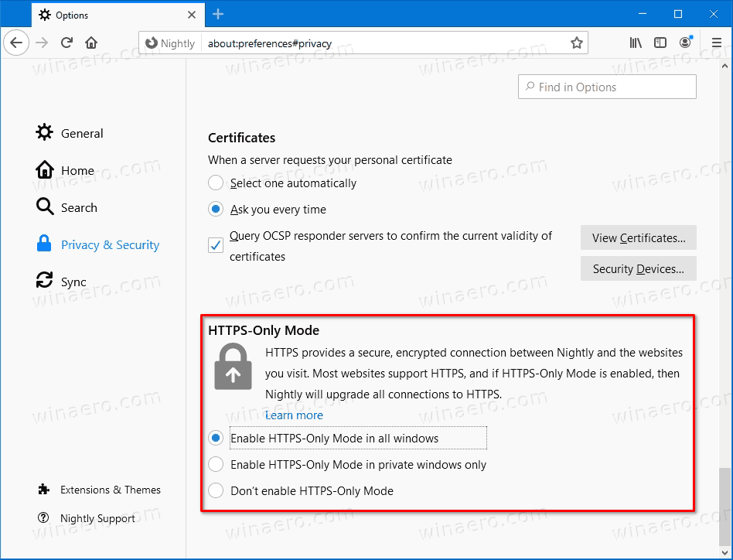Open the hamburger application menu

click(x=716, y=43)
